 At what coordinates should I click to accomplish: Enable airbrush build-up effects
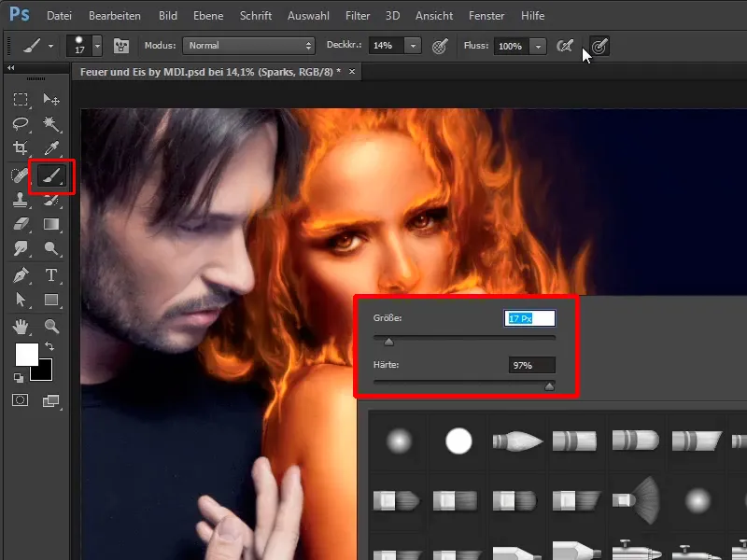[x=565, y=46]
